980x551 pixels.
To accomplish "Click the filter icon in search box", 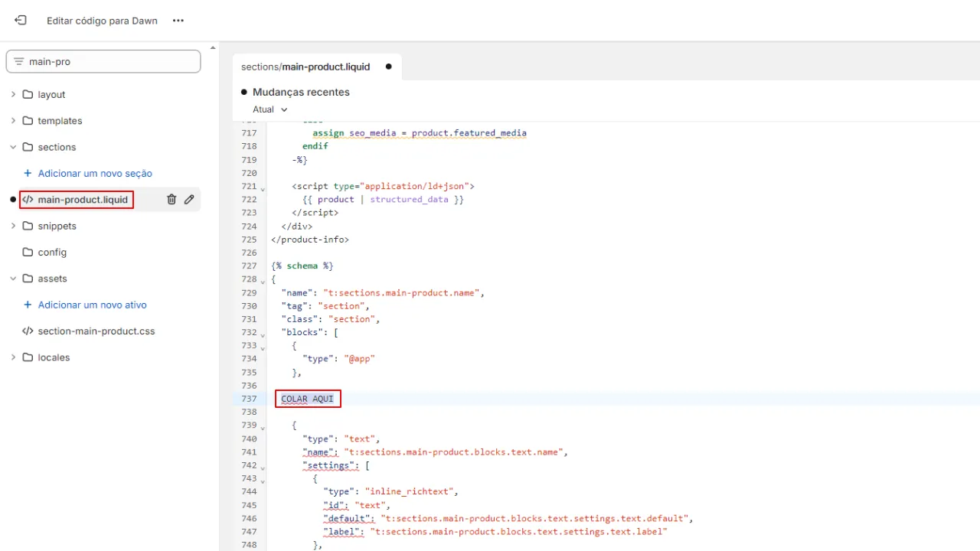I will point(19,62).
